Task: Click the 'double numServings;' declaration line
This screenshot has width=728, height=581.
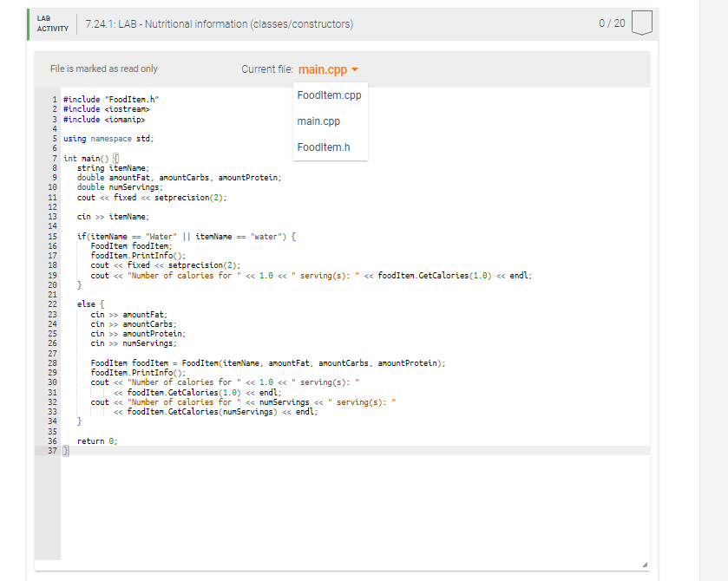Action: (x=121, y=187)
